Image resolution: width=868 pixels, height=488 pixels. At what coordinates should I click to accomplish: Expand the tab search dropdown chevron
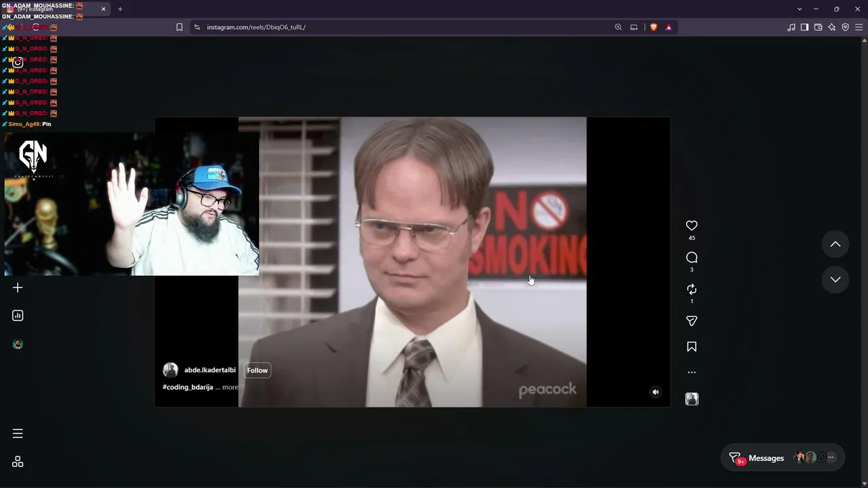tap(800, 9)
